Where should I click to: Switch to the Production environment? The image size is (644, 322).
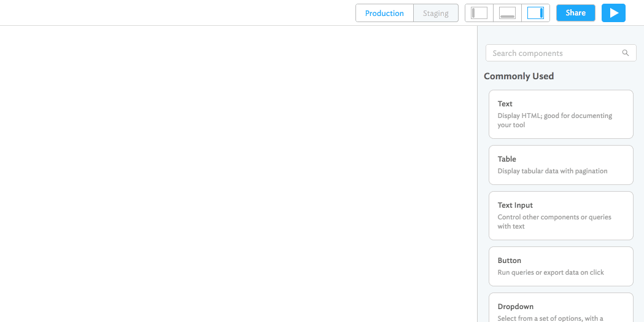[x=384, y=13]
